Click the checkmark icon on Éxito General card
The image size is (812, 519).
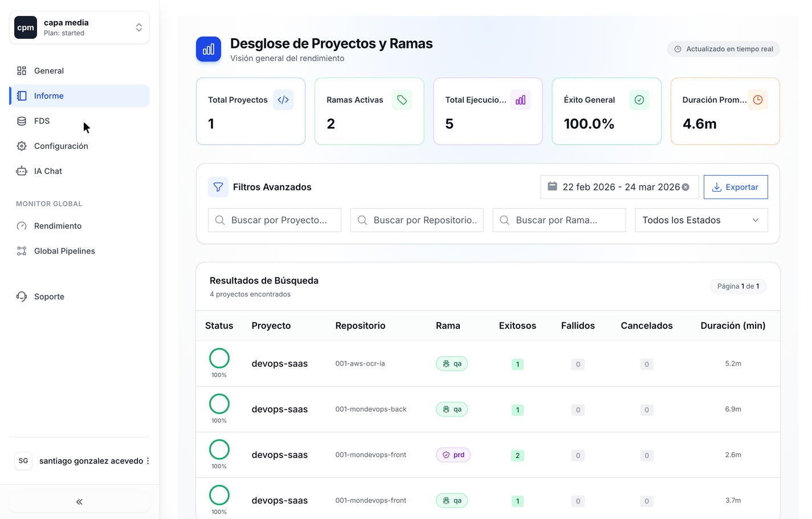[639, 100]
